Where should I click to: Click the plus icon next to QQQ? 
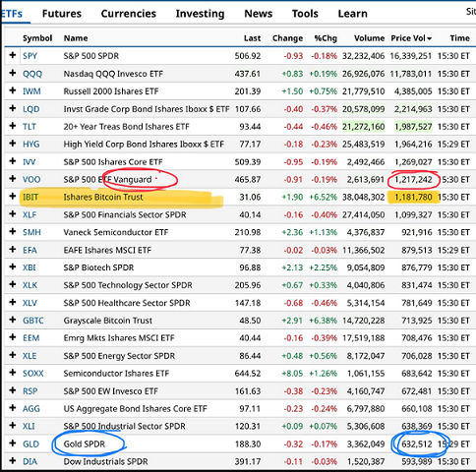point(13,73)
